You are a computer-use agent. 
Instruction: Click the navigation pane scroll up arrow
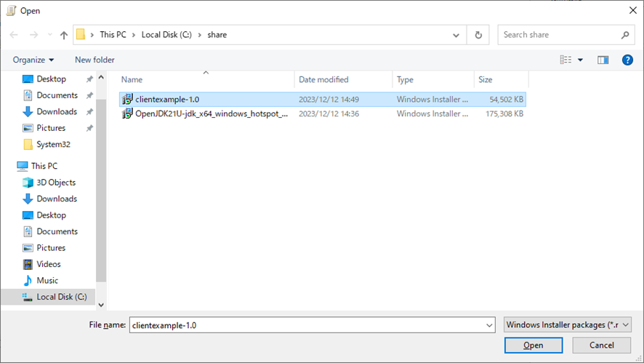tap(101, 77)
